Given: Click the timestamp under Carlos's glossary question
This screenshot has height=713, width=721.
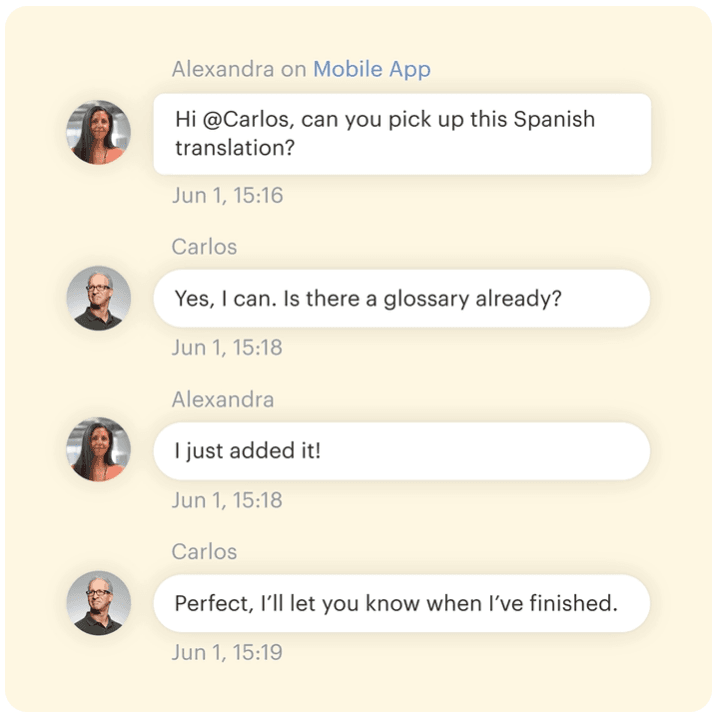Looking at the screenshot, I should pos(227,347).
